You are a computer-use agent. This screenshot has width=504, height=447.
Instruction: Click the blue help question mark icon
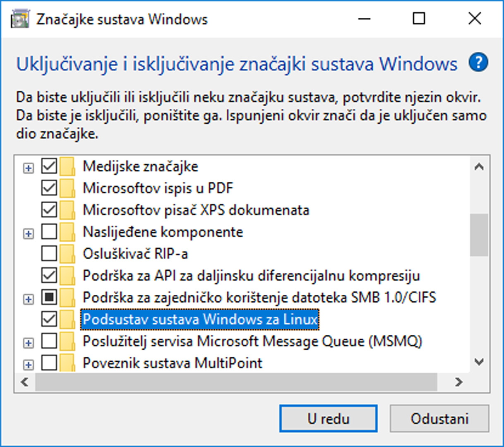coord(478,63)
